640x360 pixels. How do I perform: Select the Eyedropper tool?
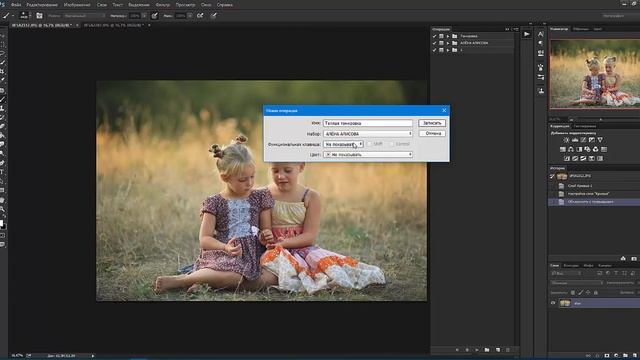tap(2, 80)
